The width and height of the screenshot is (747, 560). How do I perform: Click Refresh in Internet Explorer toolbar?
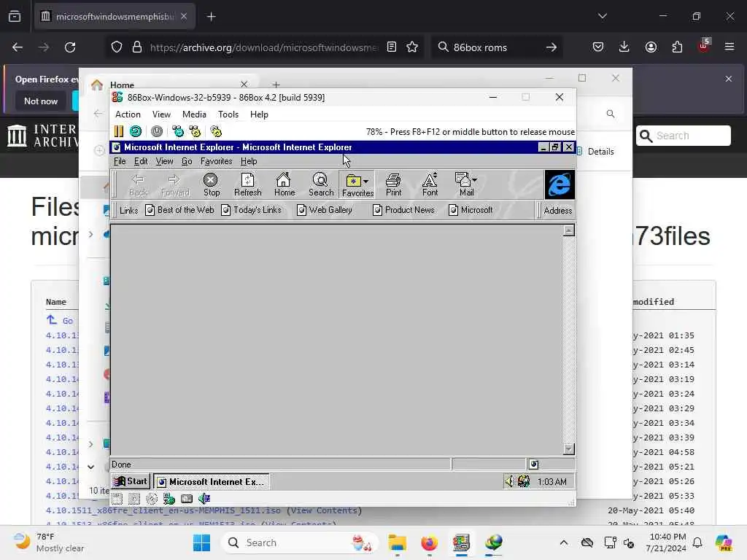click(248, 184)
